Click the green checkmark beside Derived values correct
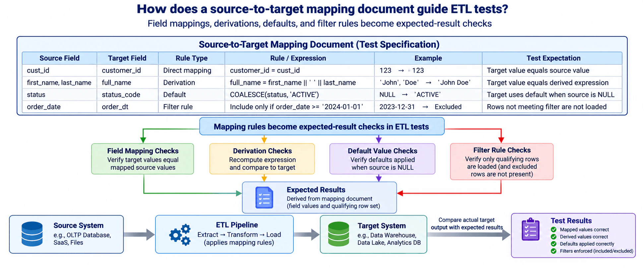This screenshot has width=644, height=268. click(553, 237)
